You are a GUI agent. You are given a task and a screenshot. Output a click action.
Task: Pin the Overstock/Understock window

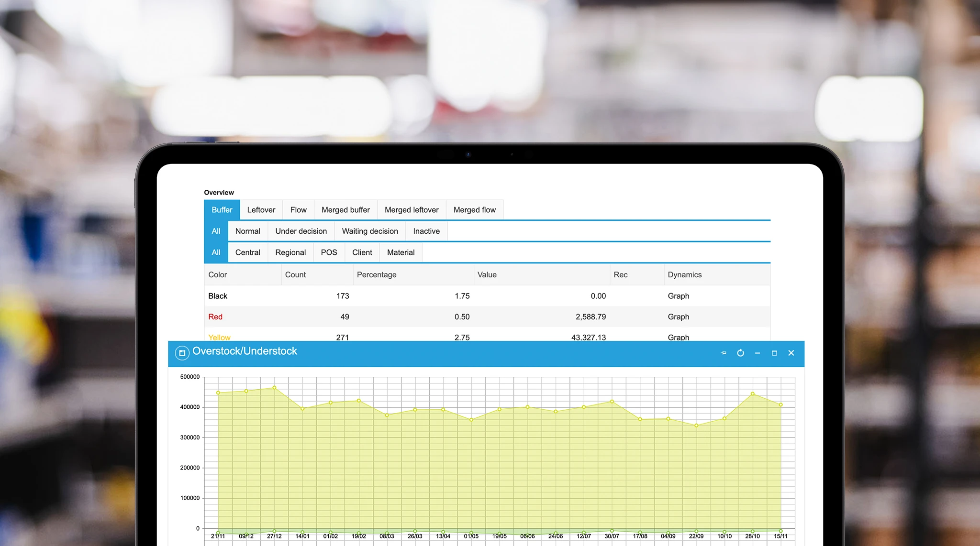coord(724,353)
